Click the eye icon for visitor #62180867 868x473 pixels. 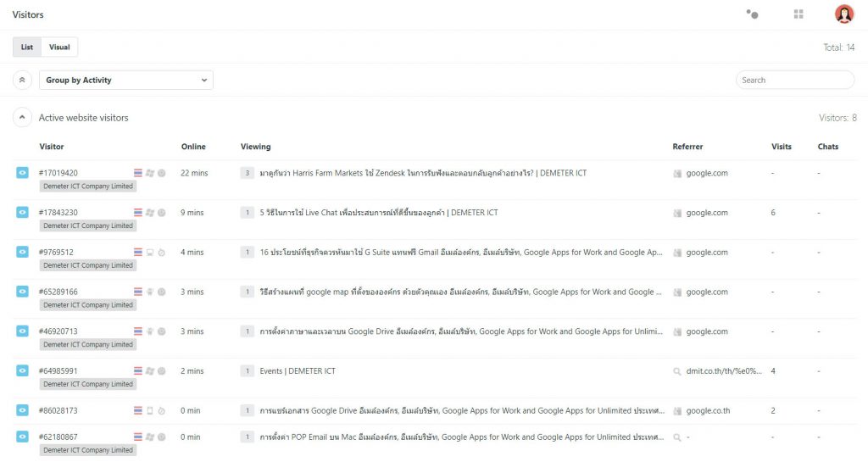click(22, 437)
